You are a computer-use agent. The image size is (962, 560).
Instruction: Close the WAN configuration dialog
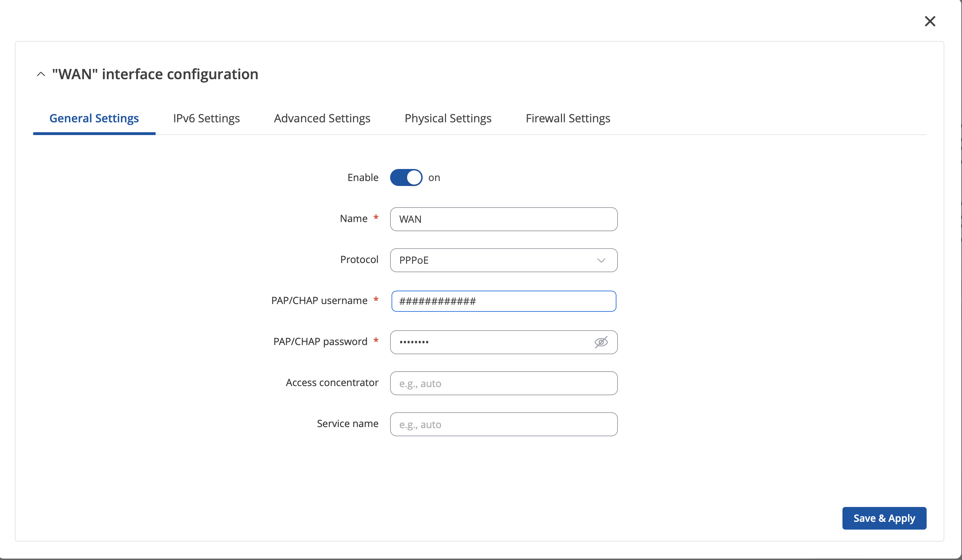930,21
